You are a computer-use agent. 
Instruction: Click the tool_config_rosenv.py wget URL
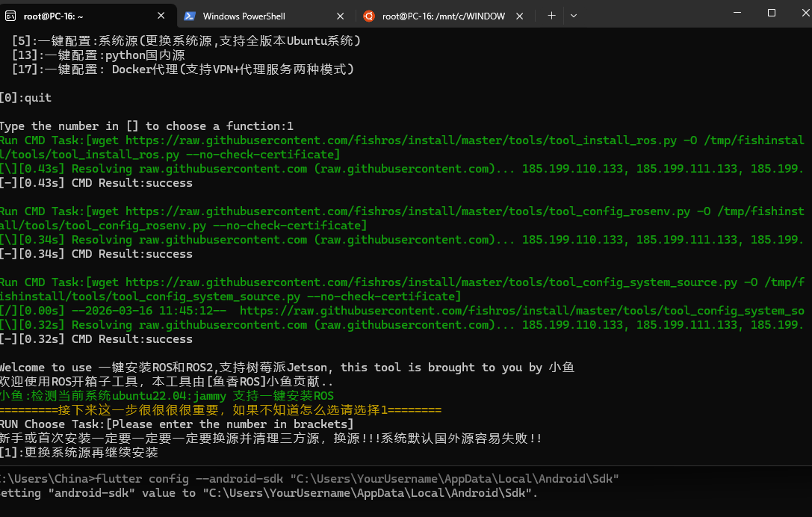[x=408, y=211]
